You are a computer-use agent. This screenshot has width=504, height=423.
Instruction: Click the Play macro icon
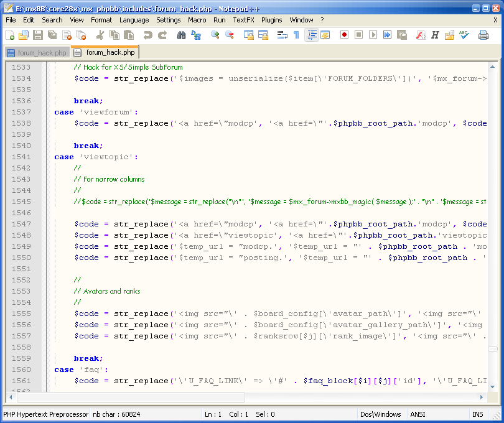click(373, 35)
